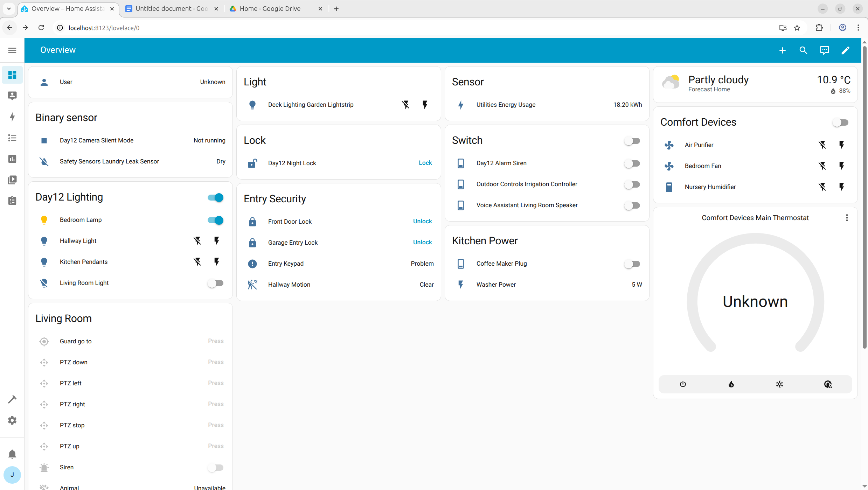Open thermostat card three-dot menu
Image resolution: width=868 pixels, height=490 pixels.
[847, 218]
